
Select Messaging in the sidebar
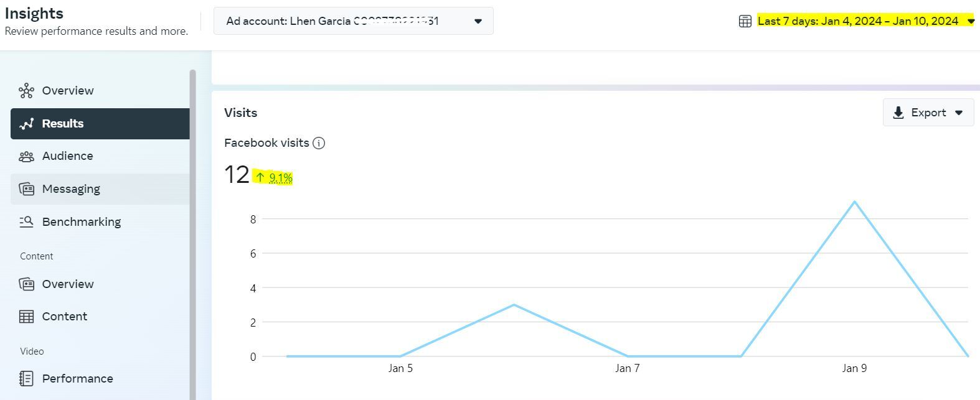(71, 189)
